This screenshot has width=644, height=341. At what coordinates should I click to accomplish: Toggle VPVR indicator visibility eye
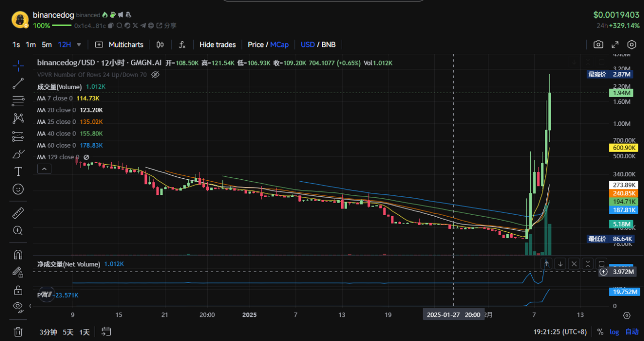(155, 75)
